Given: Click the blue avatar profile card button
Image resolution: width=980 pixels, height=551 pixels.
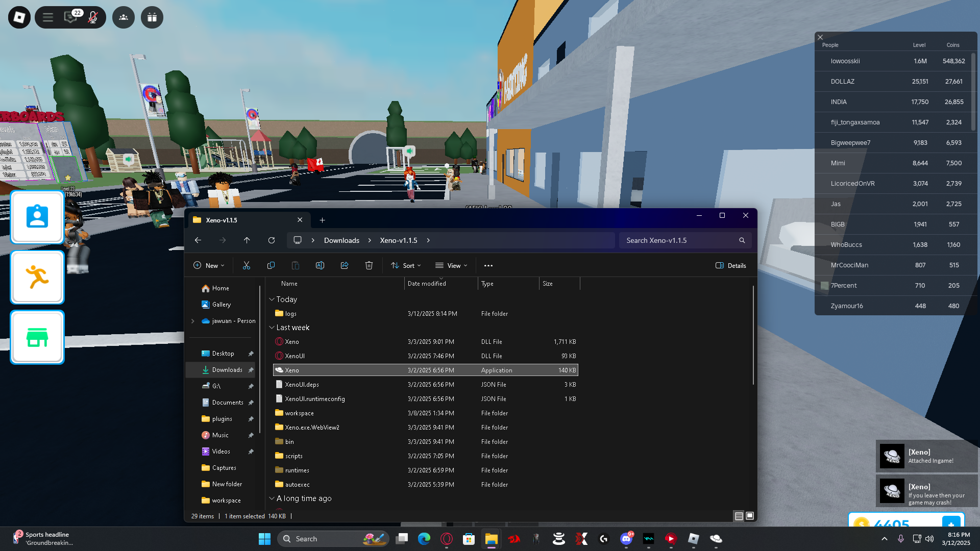Looking at the screenshot, I should pos(37,217).
